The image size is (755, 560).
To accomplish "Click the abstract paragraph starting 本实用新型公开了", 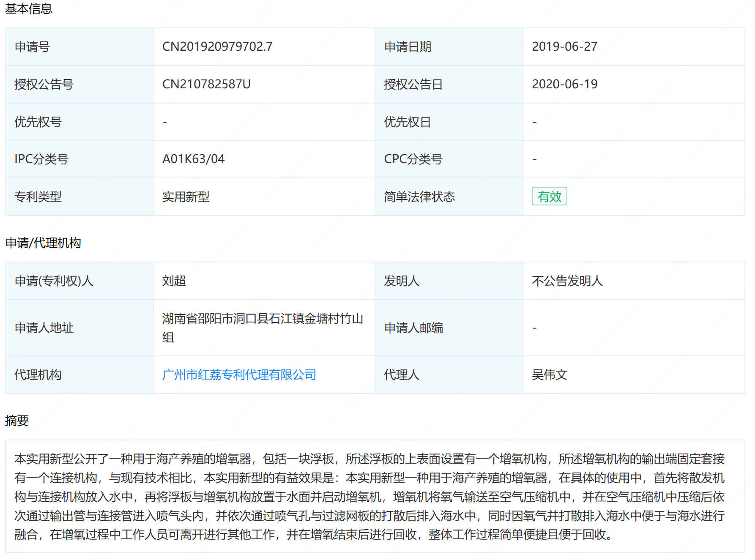I will point(369,497).
